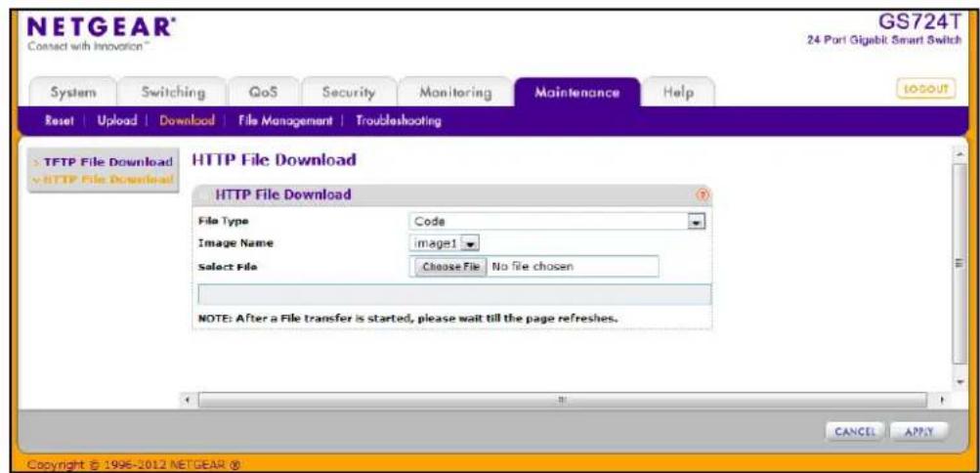980x473 pixels.
Task: Click the vertical scrollbar down arrow
Action: 960,381
